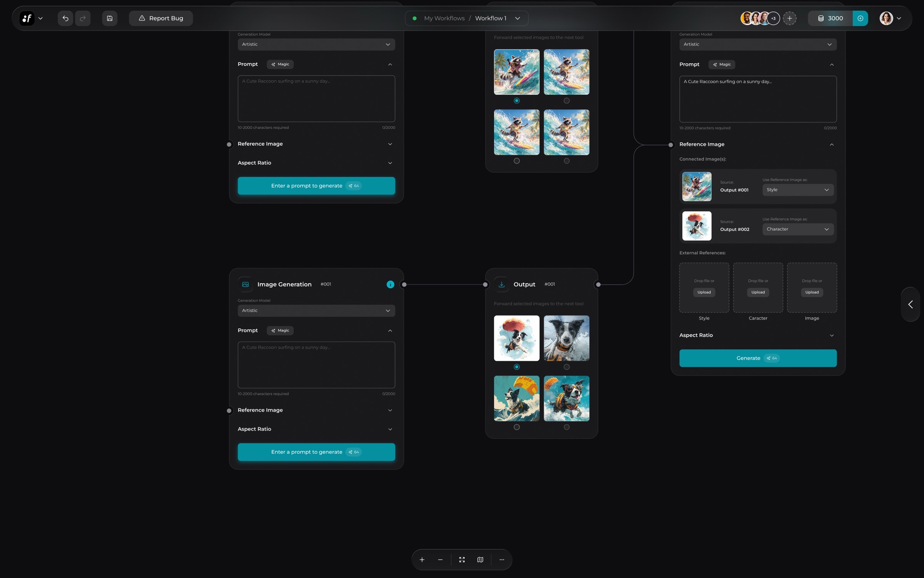Click the Report Bug button
The image size is (924, 578).
[x=161, y=18]
